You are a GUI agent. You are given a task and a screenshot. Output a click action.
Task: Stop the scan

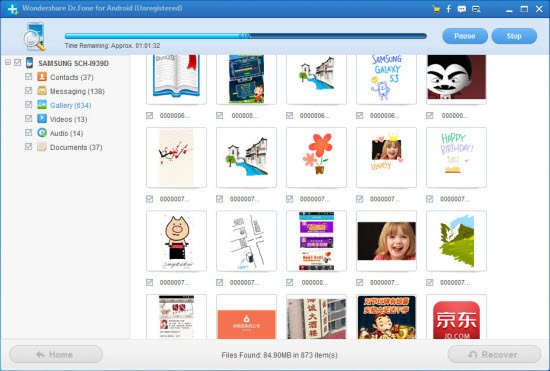click(514, 36)
